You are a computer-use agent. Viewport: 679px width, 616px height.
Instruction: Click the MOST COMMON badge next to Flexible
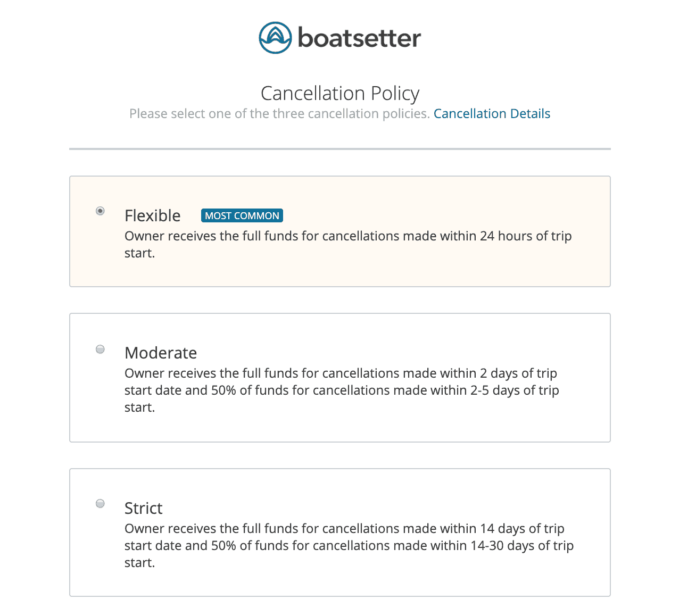click(x=242, y=215)
